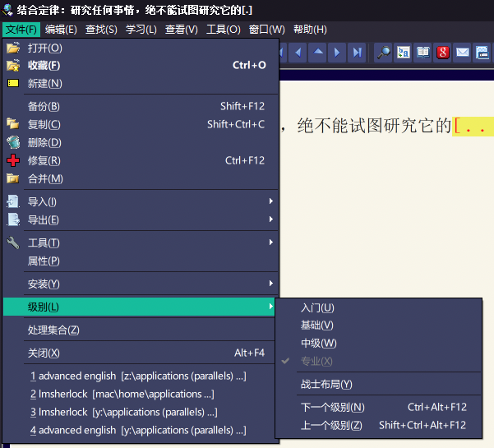
Task: Open the 学习(L) menu
Action: pos(141,30)
